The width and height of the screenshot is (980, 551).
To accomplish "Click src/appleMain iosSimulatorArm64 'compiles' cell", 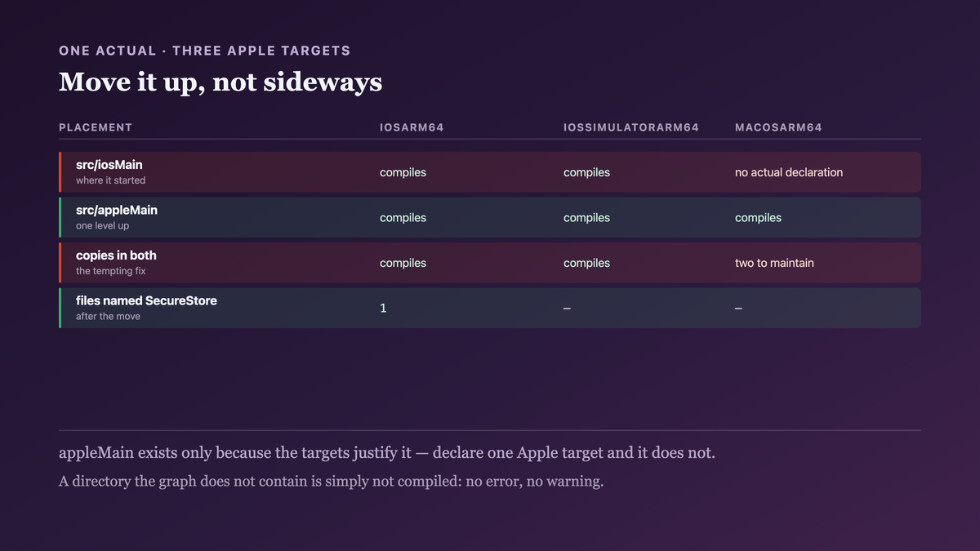I will click(x=586, y=218).
